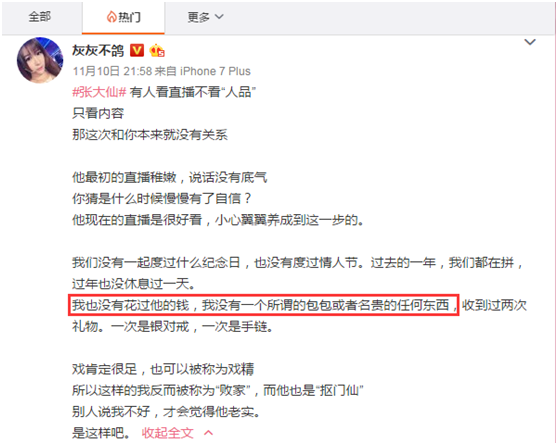Select the 热门 tab
The image size is (558, 445).
(x=123, y=17)
